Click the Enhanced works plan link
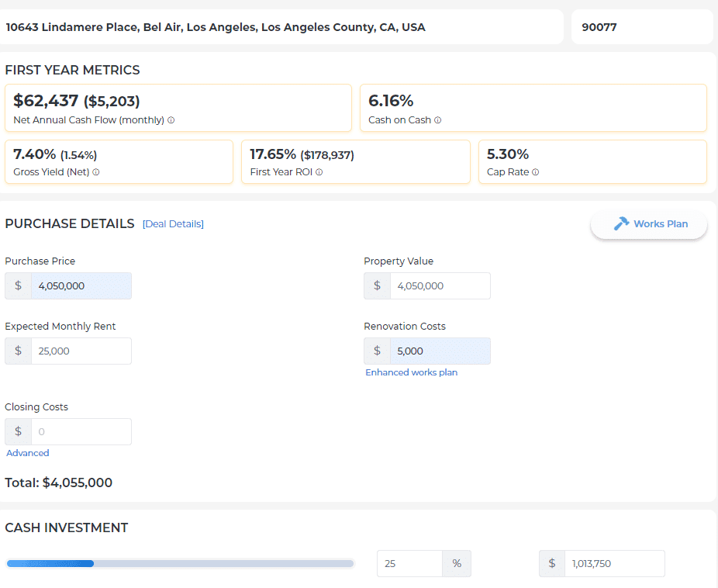Screen dimensions: 718x588 [411, 372]
